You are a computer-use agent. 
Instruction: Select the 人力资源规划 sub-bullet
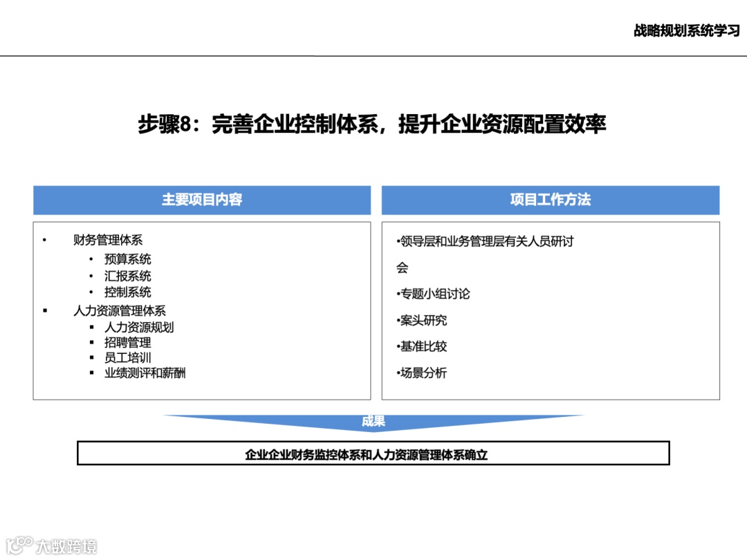point(139,327)
